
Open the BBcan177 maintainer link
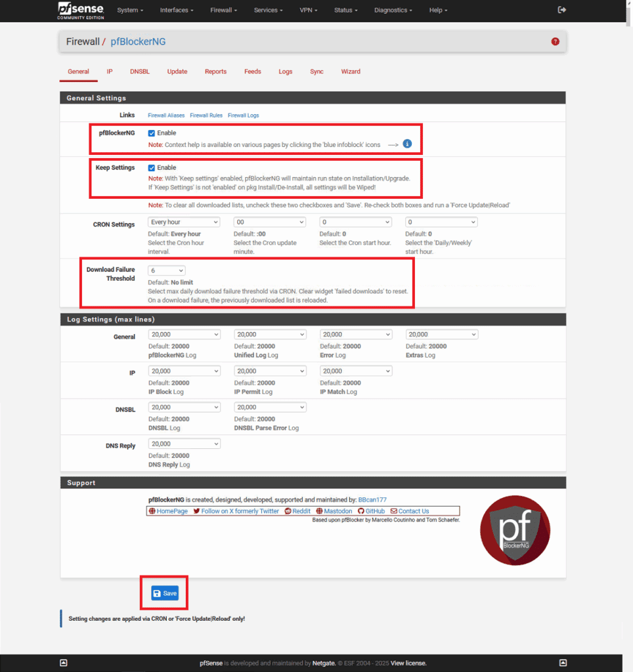(372, 499)
